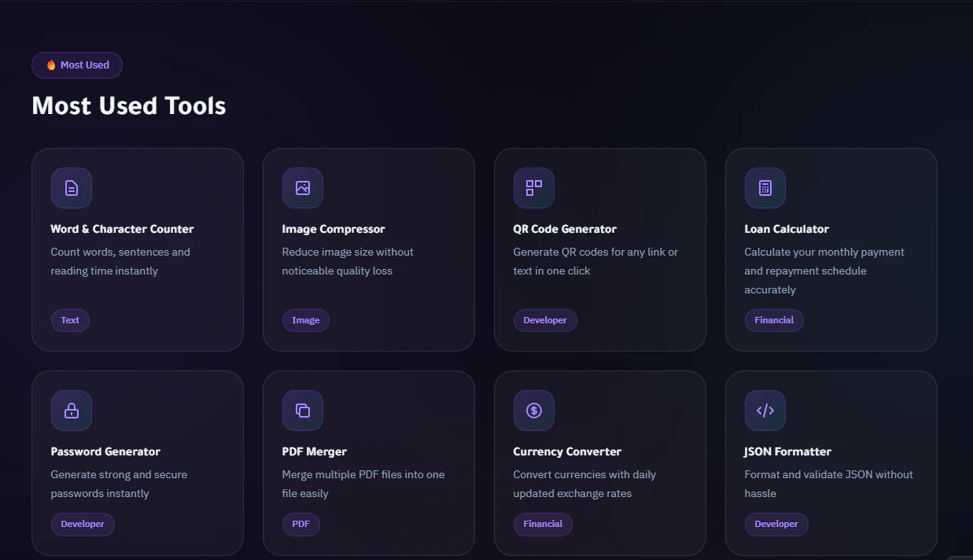The height and width of the screenshot is (560, 973).
Task: Click the Text category tag
Action: (x=70, y=320)
